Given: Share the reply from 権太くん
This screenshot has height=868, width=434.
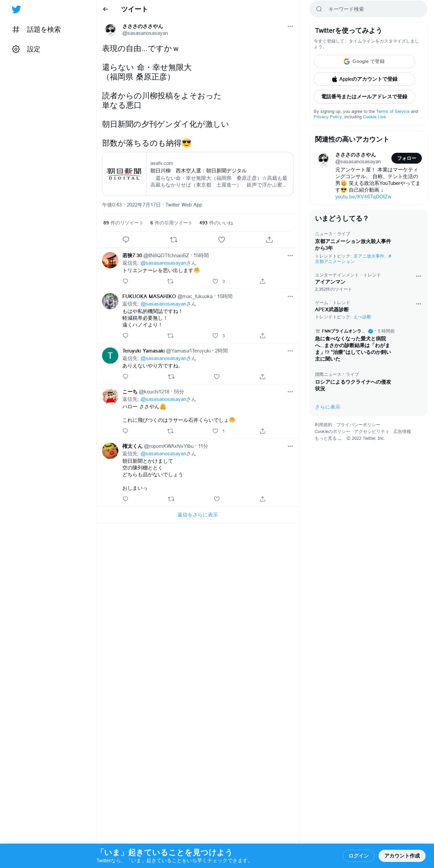Looking at the screenshot, I should (x=263, y=499).
